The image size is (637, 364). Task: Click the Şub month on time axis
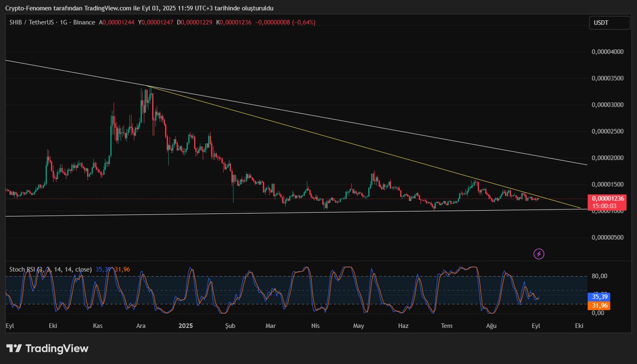[229, 325]
